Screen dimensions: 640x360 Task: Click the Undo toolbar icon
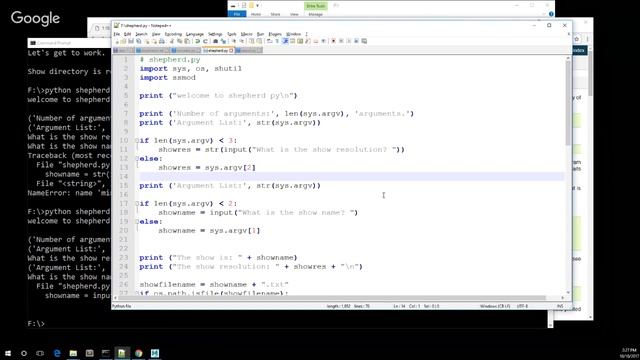coord(197,41)
